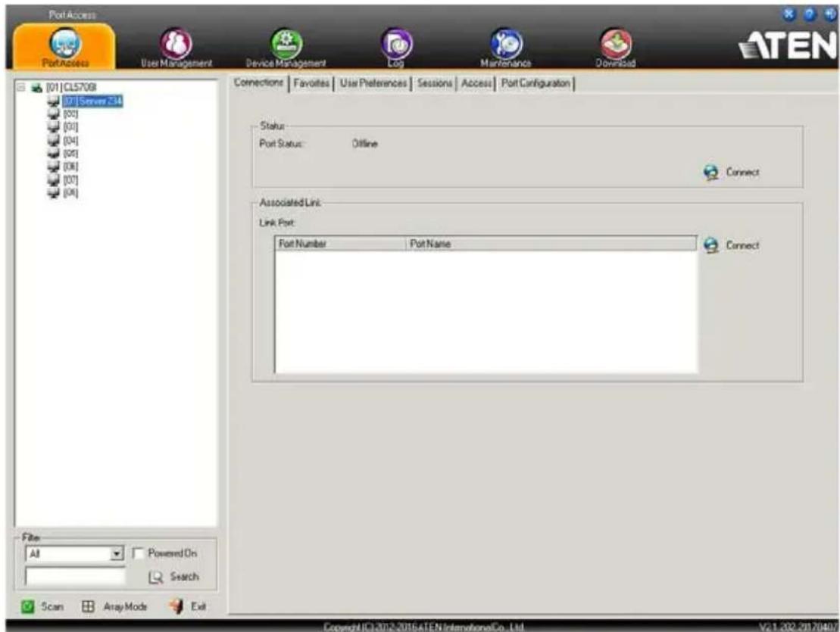Open the Maintenance section icon
840x632 pixels.
click(x=506, y=43)
